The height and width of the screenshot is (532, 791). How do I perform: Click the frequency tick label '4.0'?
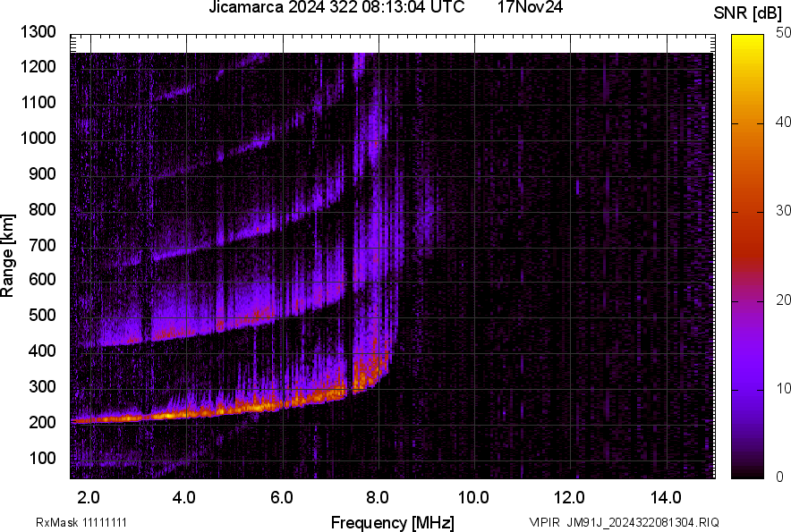coord(184,498)
